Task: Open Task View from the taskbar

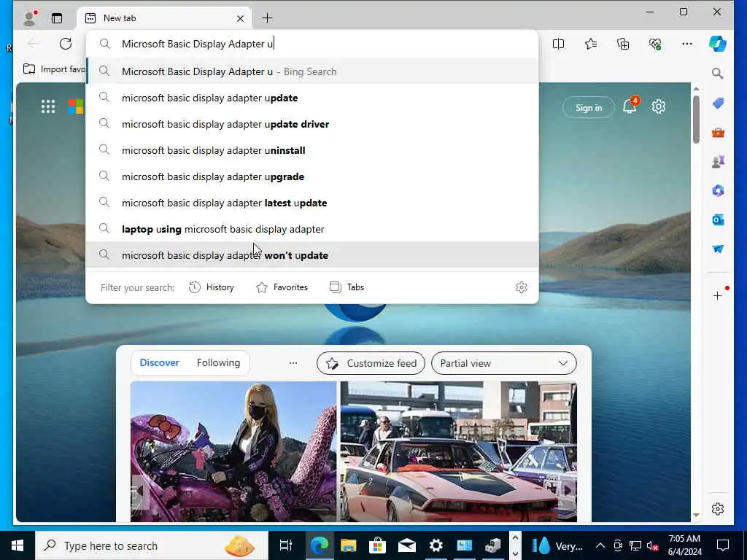Action: coord(286,545)
